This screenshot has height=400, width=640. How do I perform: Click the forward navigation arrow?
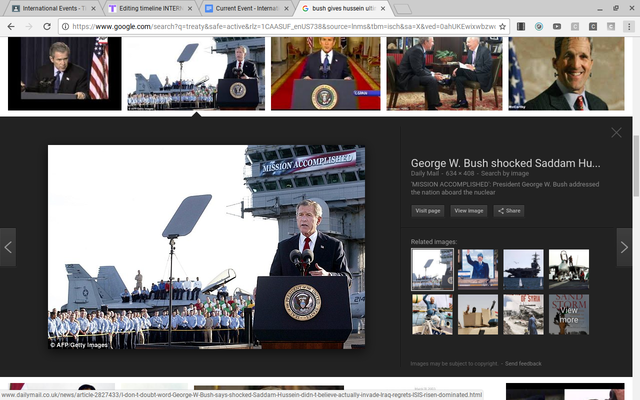click(29, 27)
